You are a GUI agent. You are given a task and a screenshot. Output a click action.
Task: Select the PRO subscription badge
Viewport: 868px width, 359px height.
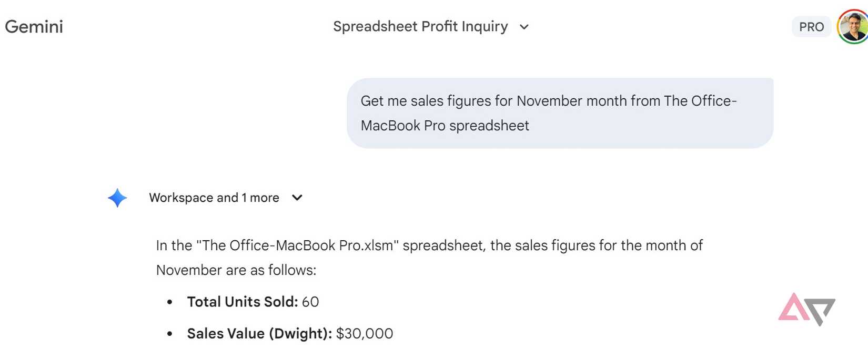pos(811,26)
